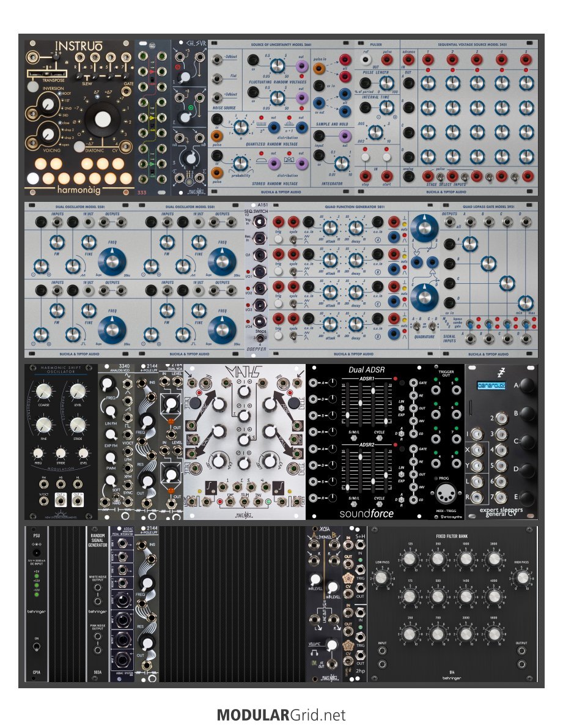This screenshot has width=563, height=728.
Task: Click the Expert Sleepers lightning logo
Action: click(x=501, y=373)
